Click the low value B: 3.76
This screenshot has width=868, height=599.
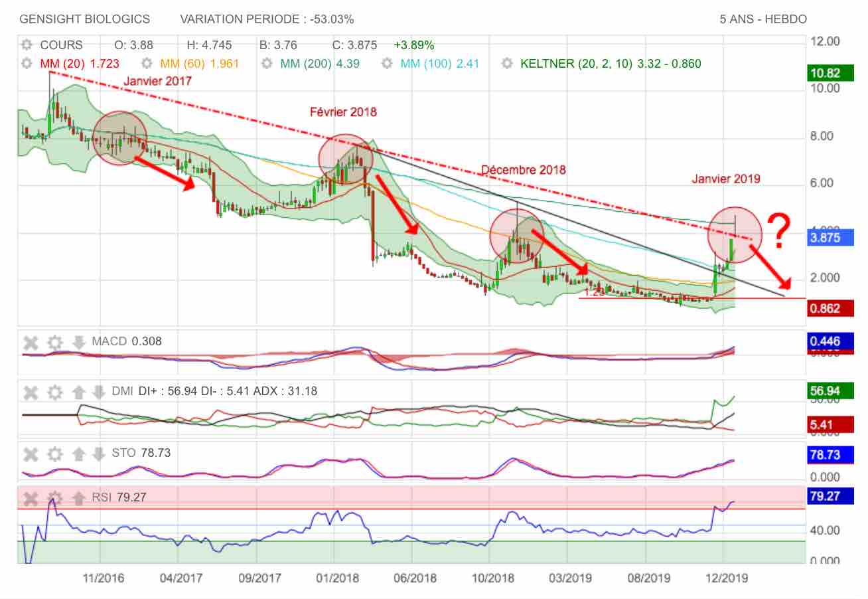coord(278,46)
